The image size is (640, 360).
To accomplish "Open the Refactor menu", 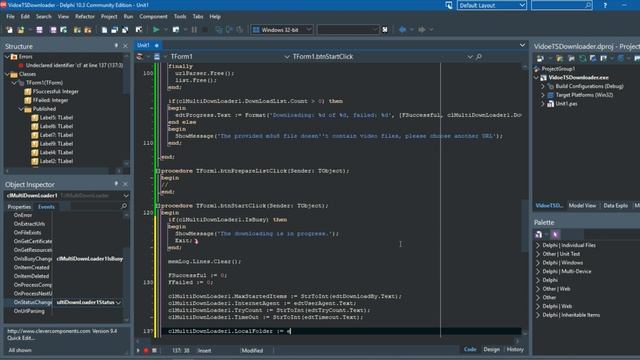I will click(84, 16).
